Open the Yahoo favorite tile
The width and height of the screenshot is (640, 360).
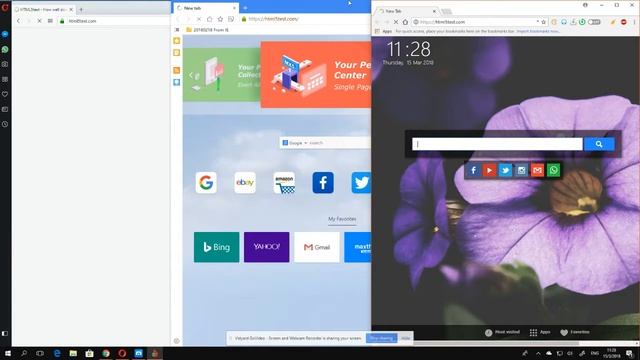click(267, 247)
